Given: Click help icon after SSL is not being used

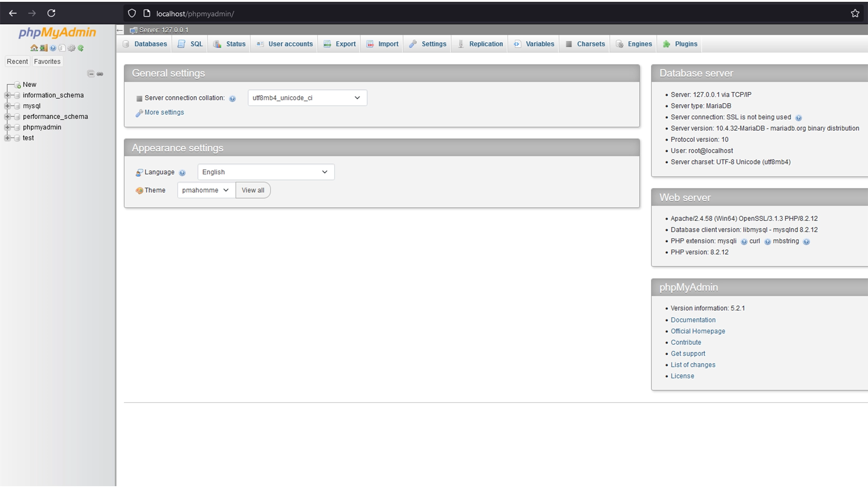Looking at the screenshot, I should coord(798,118).
